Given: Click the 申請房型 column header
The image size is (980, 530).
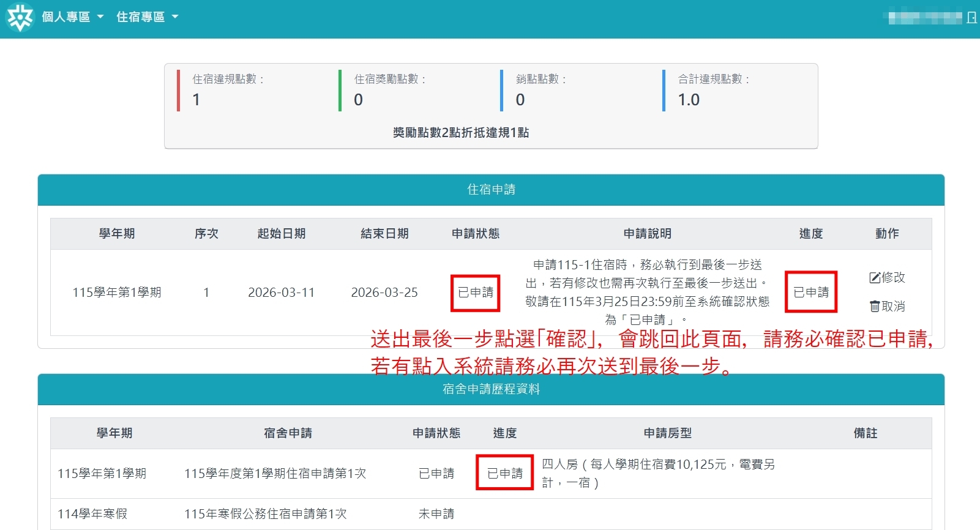Looking at the screenshot, I should [x=668, y=433].
